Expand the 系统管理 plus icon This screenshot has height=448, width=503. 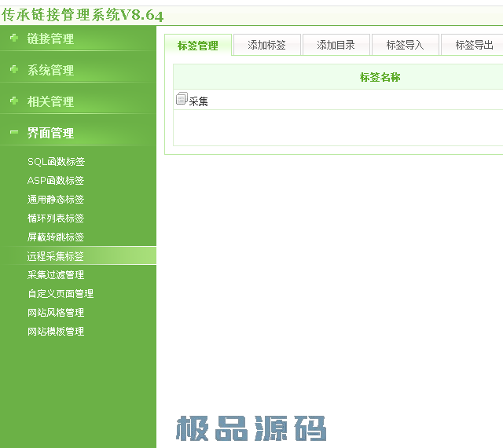[14, 70]
